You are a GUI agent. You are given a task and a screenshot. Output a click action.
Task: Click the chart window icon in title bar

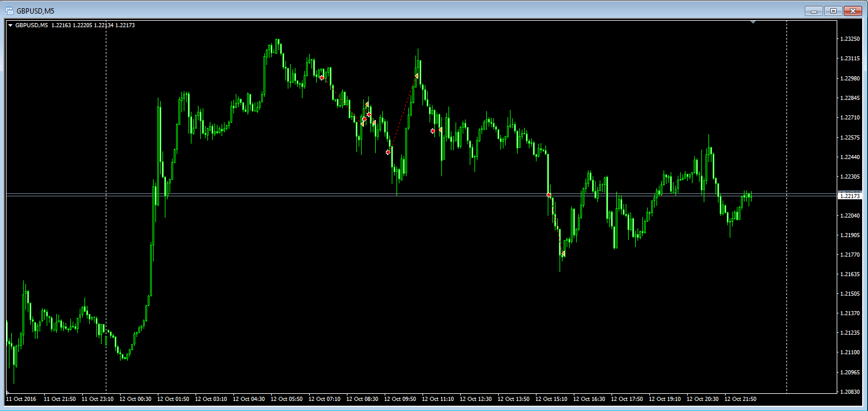pos(9,11)
